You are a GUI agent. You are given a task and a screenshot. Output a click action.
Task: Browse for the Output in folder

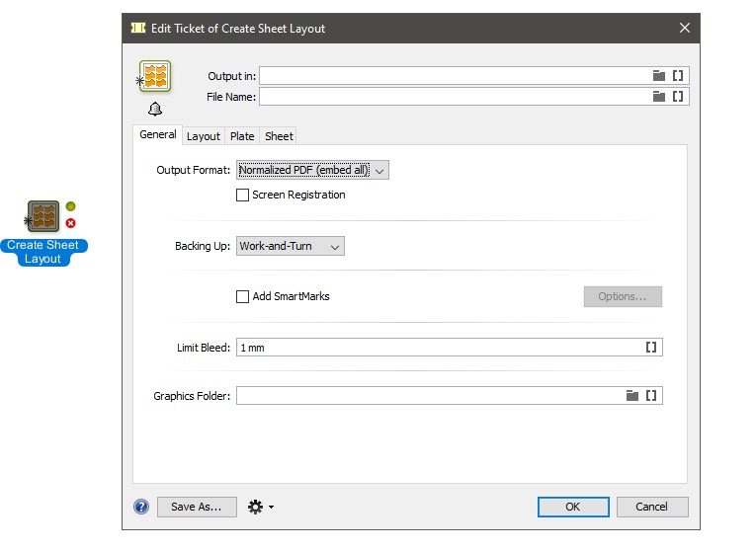pyautogui.click(x=659, y=75)
